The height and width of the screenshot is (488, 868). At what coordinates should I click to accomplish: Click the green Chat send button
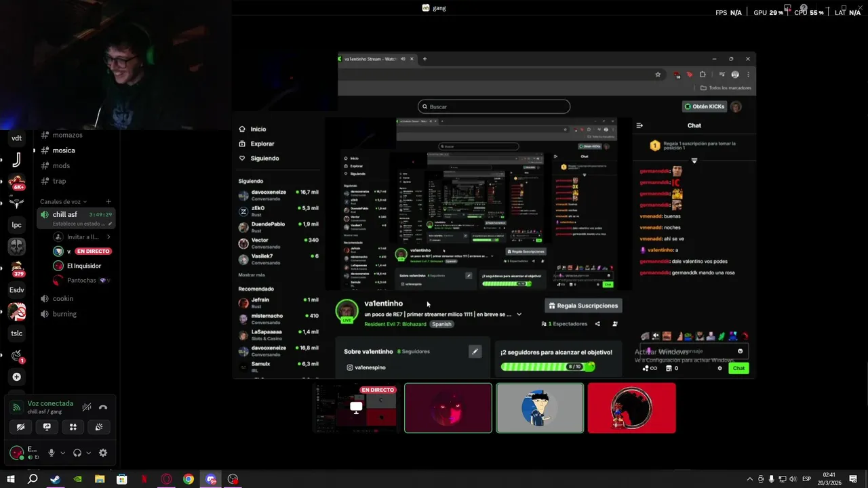(x=738, y=368)
